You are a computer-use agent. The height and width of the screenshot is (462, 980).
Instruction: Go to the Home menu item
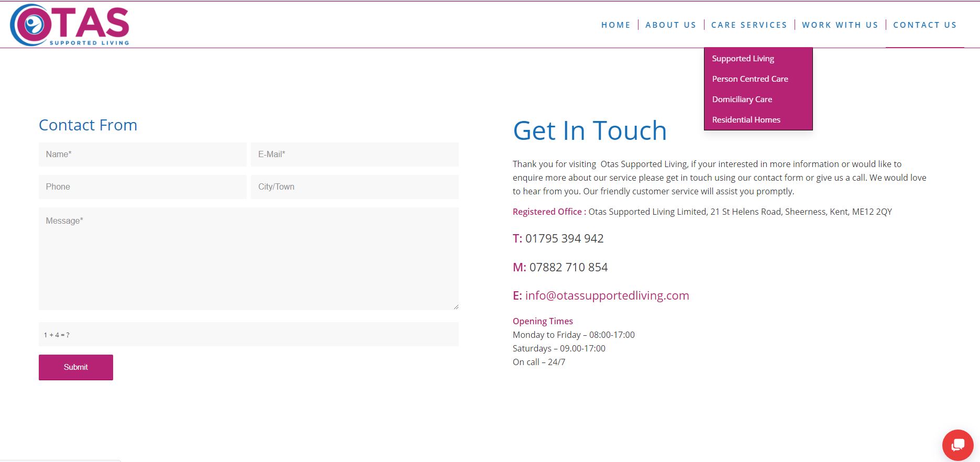[615, 25]
